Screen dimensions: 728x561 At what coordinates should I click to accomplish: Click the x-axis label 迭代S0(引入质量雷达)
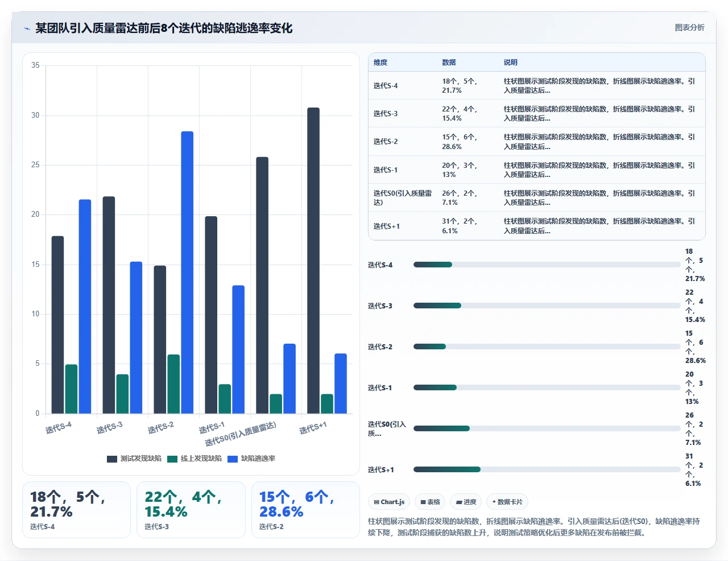[x=241, y=434]
